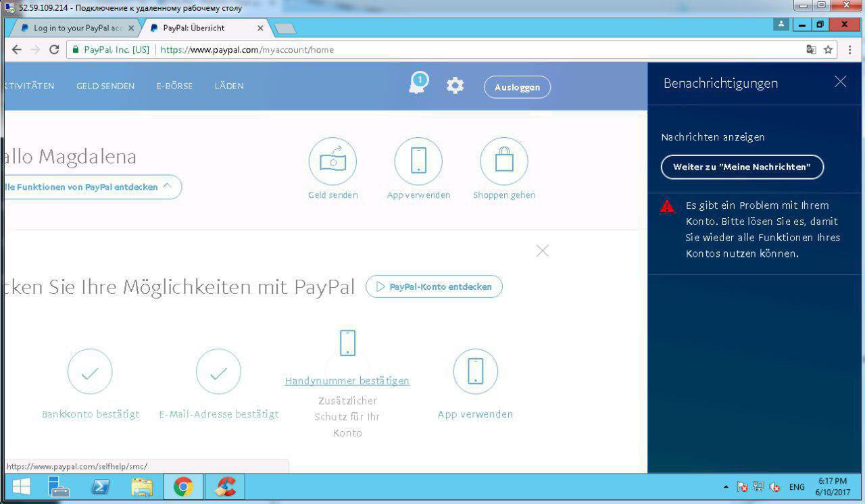The image size is (865, 504).
Task: Dismiss the PayPal-Möglichkeiten section with X
Action: pyautogui.click(x=542, y=251)
